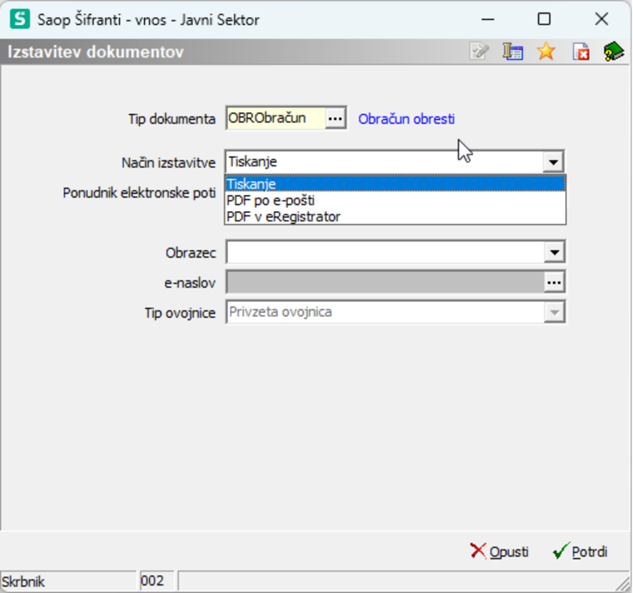The image size is (633, 593).
Task: Close the Saop Šifranti window
Action: (602, 19)
